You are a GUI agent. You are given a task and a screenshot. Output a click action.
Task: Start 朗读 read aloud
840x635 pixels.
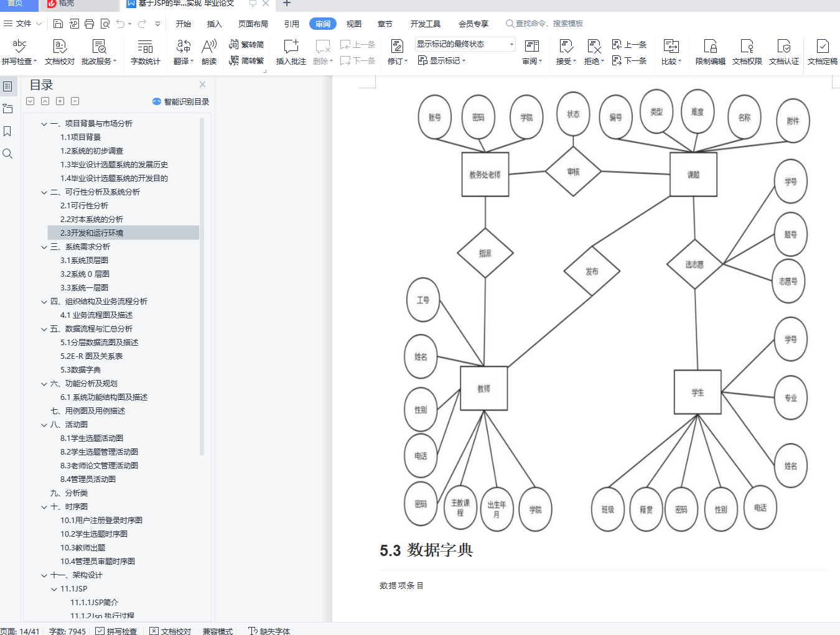tap(209, 52)
